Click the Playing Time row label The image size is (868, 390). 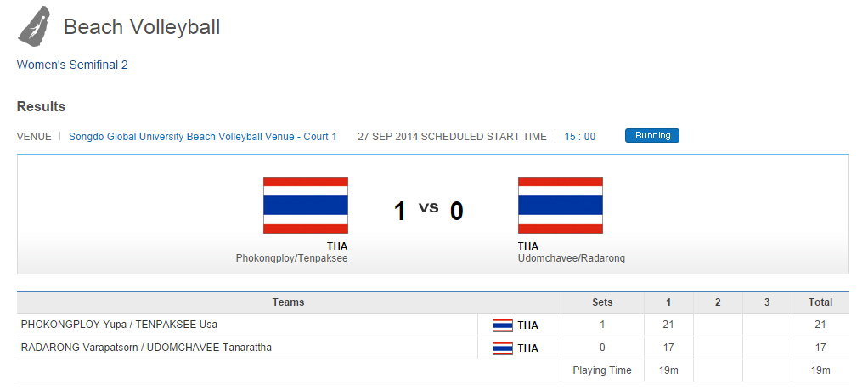click(601, 370)
